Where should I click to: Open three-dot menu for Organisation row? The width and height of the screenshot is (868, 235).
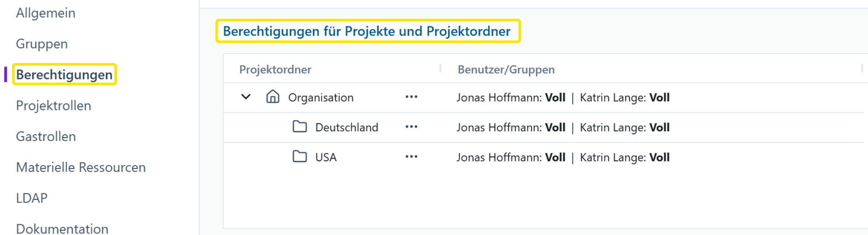[411, 97]
